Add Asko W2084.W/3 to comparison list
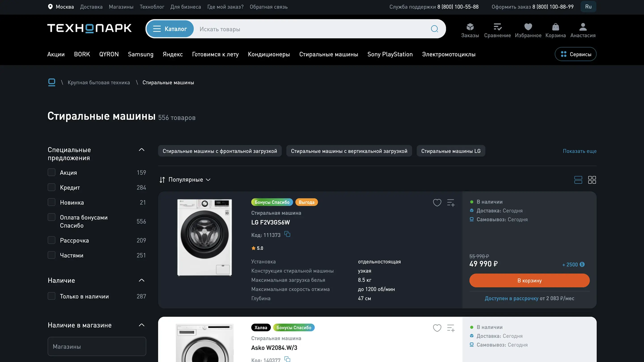The image size is (644, 362). [x=451, y=328]
